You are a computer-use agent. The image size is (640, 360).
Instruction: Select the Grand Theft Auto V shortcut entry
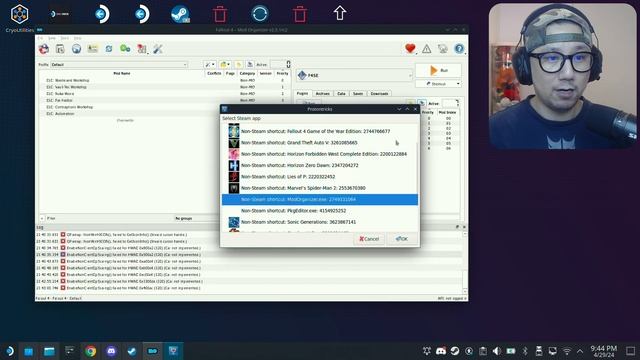coord(320,143)
